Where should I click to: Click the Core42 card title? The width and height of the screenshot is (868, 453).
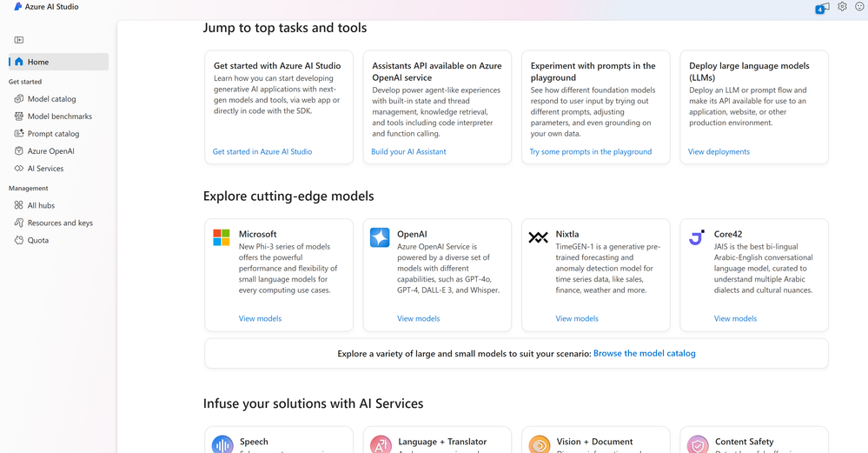click(x=728, y=234)
